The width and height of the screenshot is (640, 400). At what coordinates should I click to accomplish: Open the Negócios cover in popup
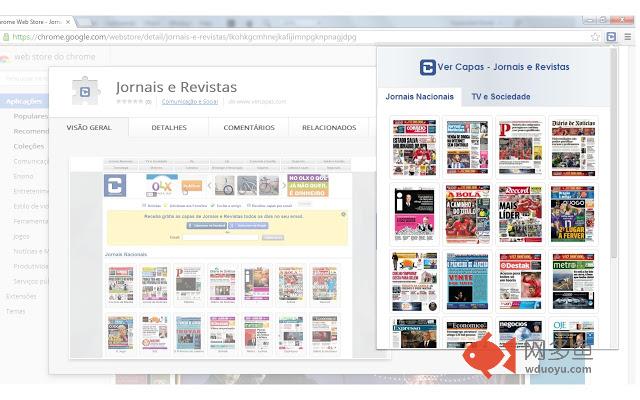click(520, 333)
